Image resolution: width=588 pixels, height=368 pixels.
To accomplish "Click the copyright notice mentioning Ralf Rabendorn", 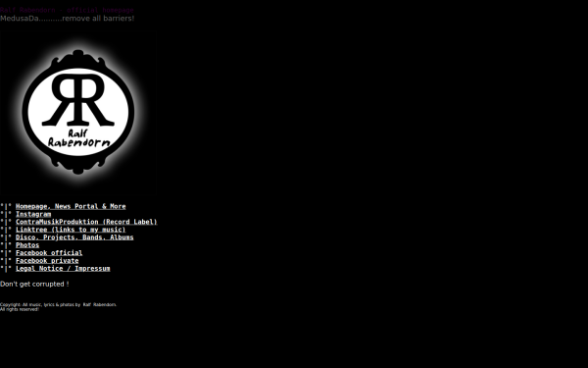I will [x=58, y=304].
